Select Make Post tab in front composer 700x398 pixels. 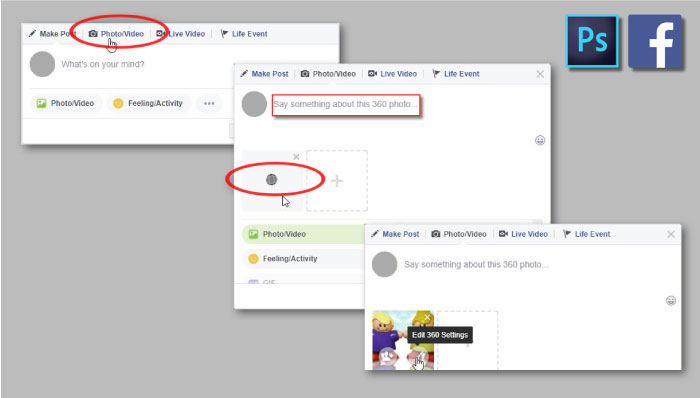coord(396,234)
